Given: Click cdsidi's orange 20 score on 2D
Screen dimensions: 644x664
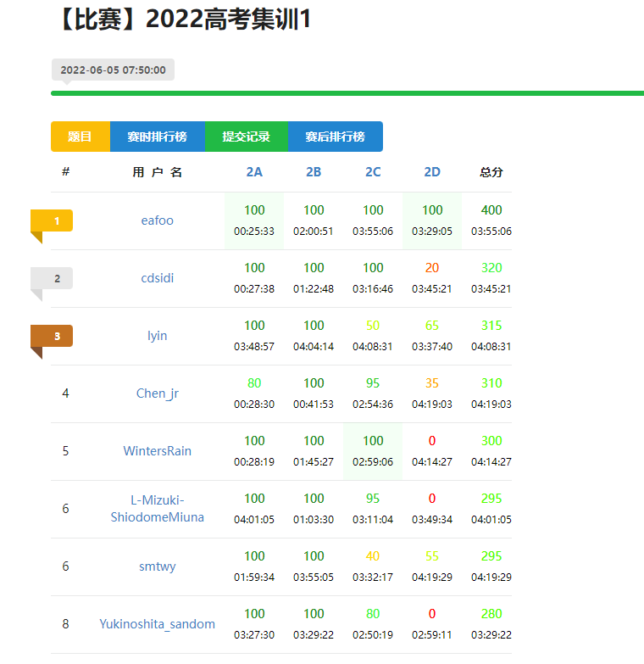Looking at the screenshot, I should (432, 268).
